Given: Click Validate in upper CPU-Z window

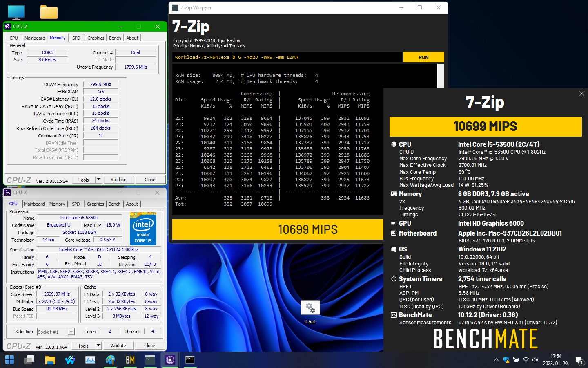Looking at the screenshot, I should coord(118,180).
